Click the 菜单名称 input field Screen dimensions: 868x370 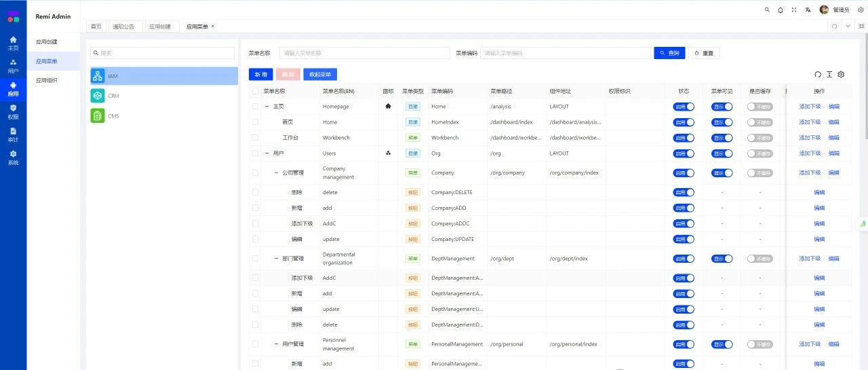click(365, 53)
